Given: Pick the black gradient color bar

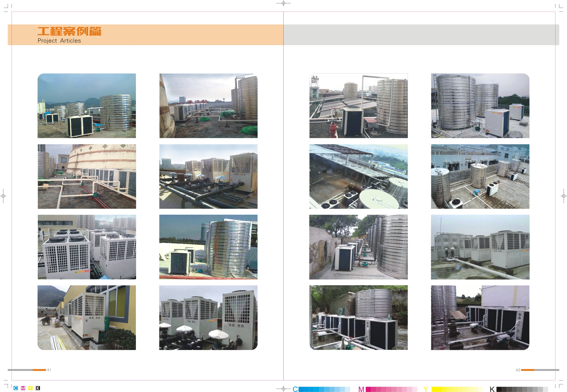Looking at the screenshot, I should (522, 389).
